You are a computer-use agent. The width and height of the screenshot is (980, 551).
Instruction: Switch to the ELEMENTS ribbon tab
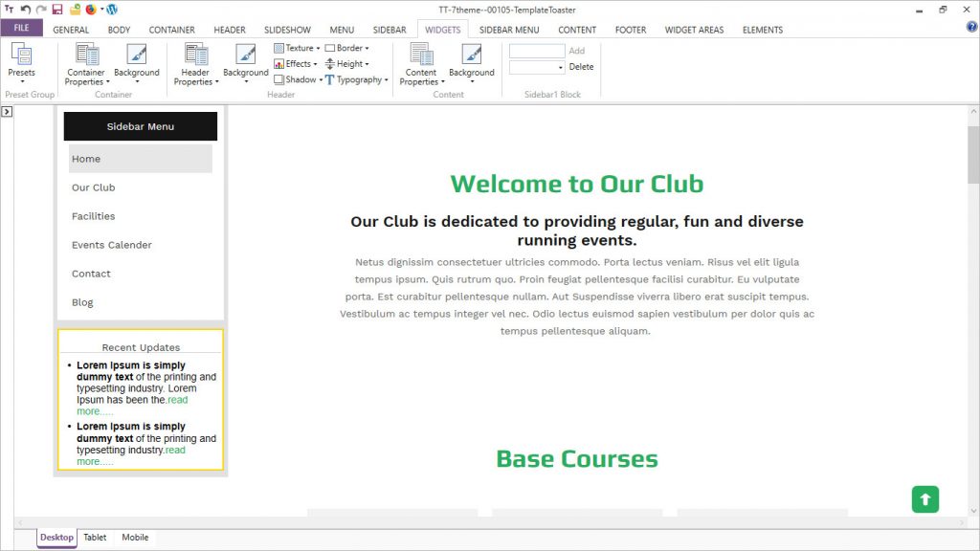[x=763, y=30]
